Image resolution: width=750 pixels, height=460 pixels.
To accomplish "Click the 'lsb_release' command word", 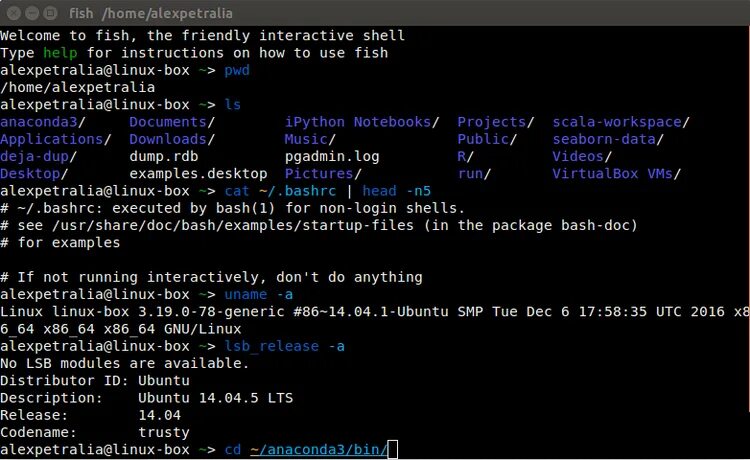I will (272, 346).
